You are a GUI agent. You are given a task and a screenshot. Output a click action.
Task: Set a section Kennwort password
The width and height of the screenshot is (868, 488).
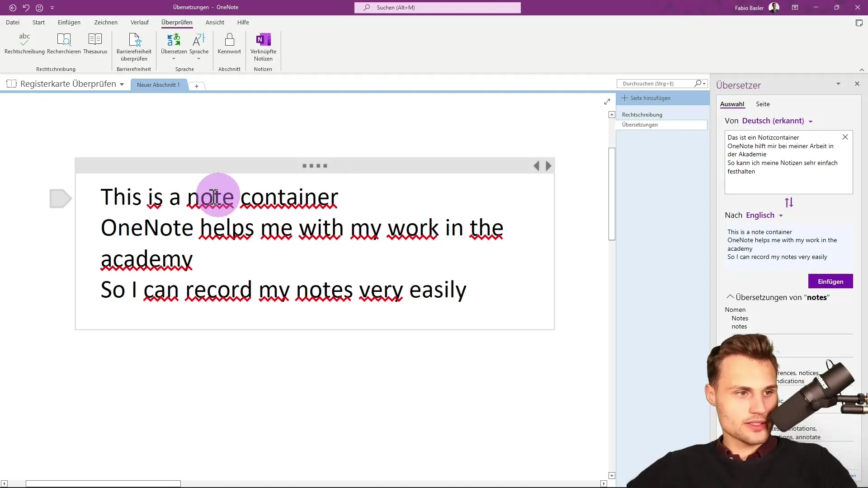229,44
